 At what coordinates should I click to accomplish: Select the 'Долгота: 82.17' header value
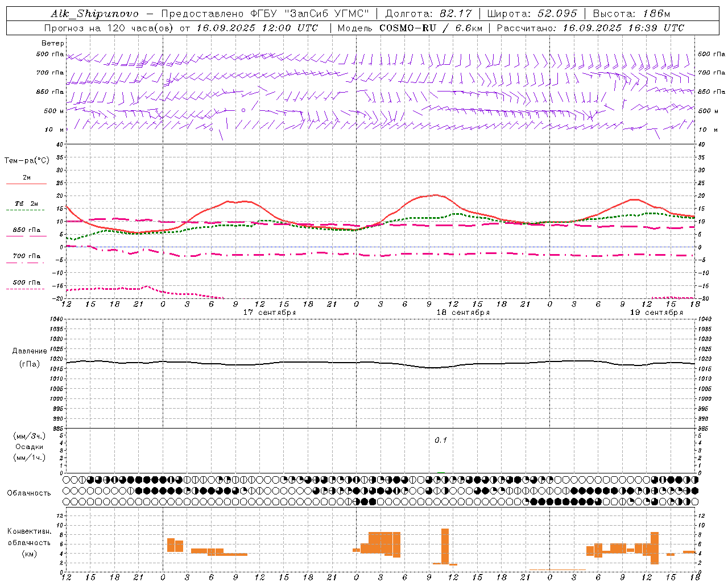[x=429, y=14]
